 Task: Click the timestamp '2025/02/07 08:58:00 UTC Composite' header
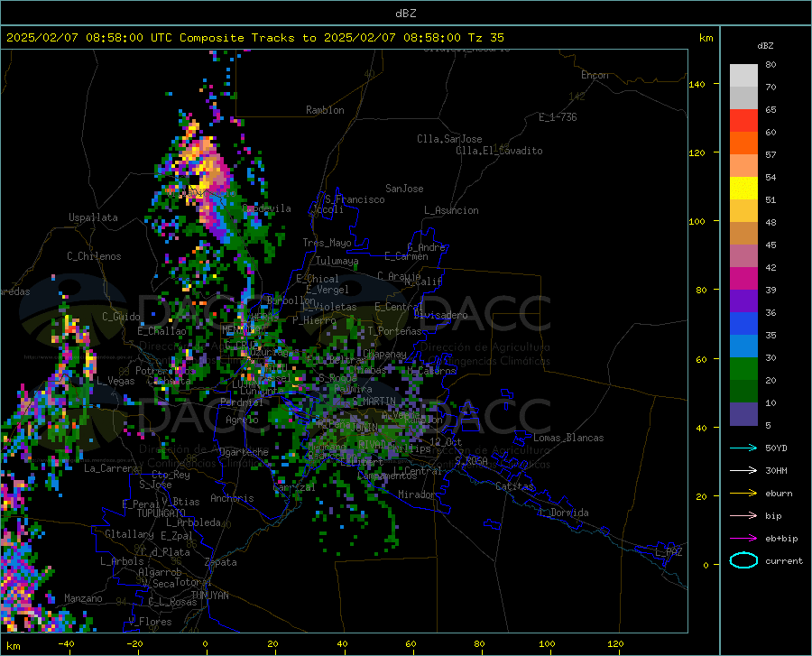(x=125, y=38)
